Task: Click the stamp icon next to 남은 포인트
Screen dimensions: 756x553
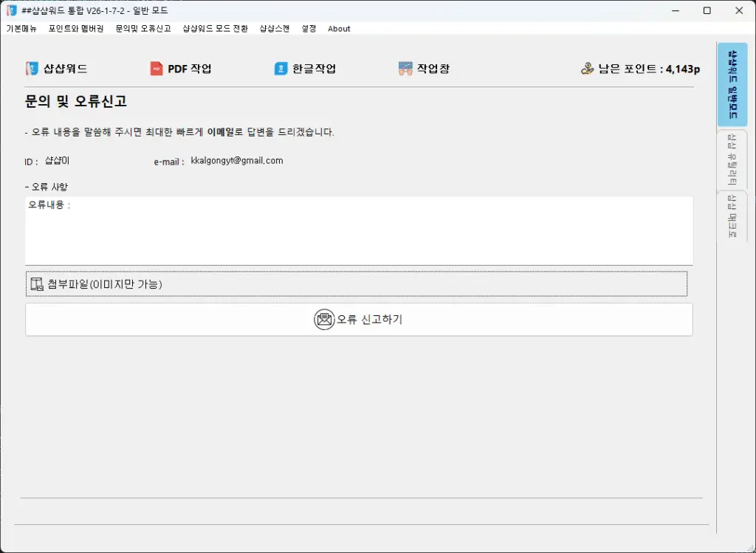Action: pos(587,68)
